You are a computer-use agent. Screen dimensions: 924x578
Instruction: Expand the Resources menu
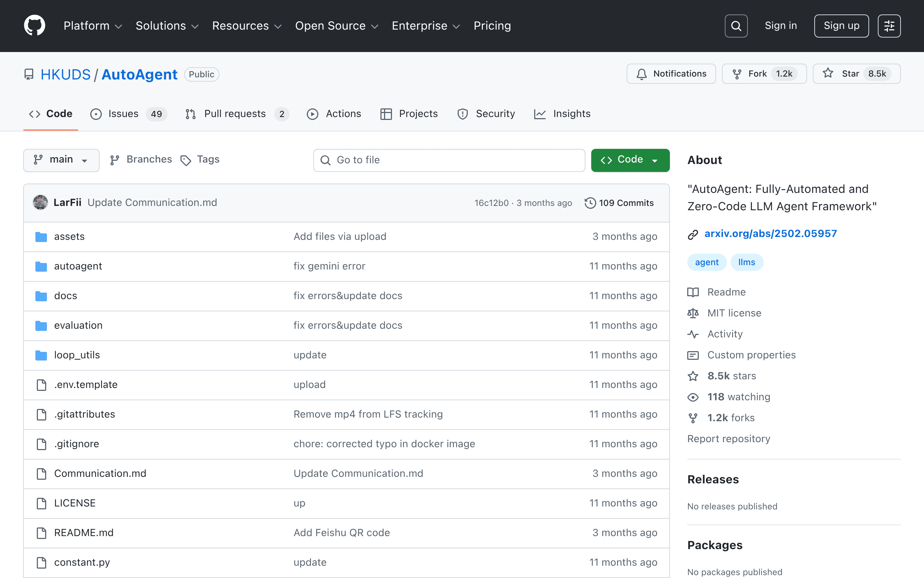247,26
